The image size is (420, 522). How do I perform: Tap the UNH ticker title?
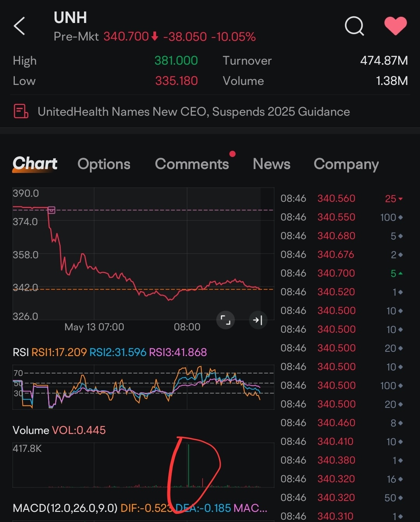pyautogui.click(x=70, y=18)
